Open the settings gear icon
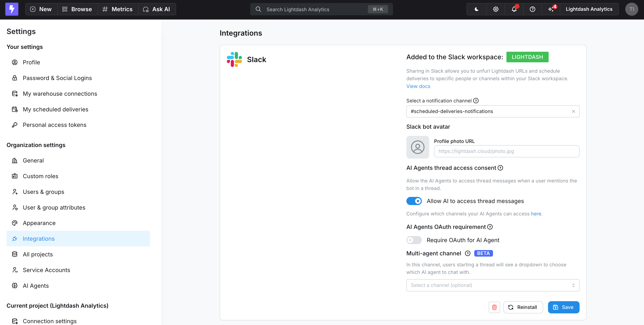Screen dimensions: 644x325 point(495,9)
